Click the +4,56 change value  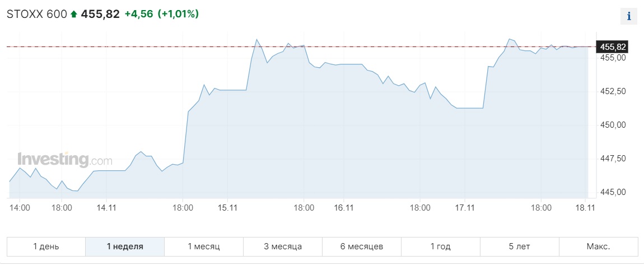point(138,15)
